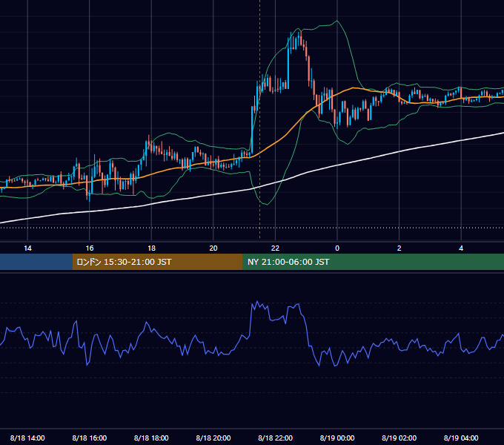
Task: Click the 8/19 02:00 date label
Action: [399, 438]
